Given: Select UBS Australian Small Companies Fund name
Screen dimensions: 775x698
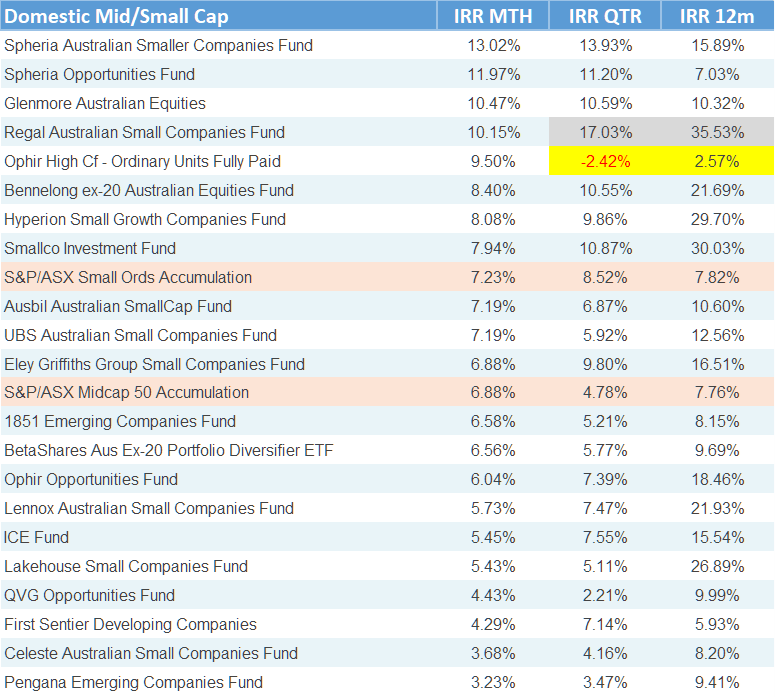Looking at the screenshot, I should tap(140, 335).
